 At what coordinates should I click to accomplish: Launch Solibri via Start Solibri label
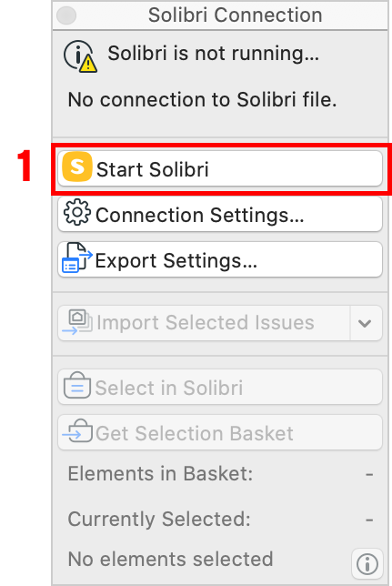click(x=153, y=169)
